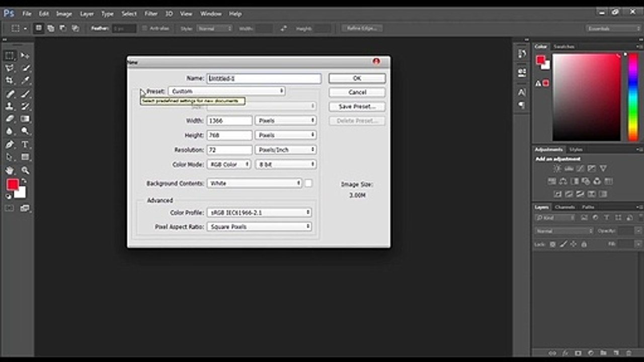Open the Color Mode dropdown

pos(229,164)
